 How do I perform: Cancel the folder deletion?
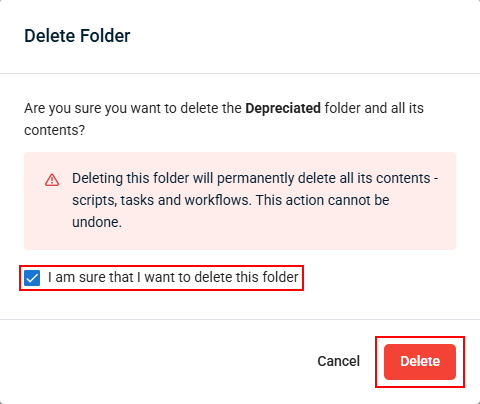pos(338,361)
